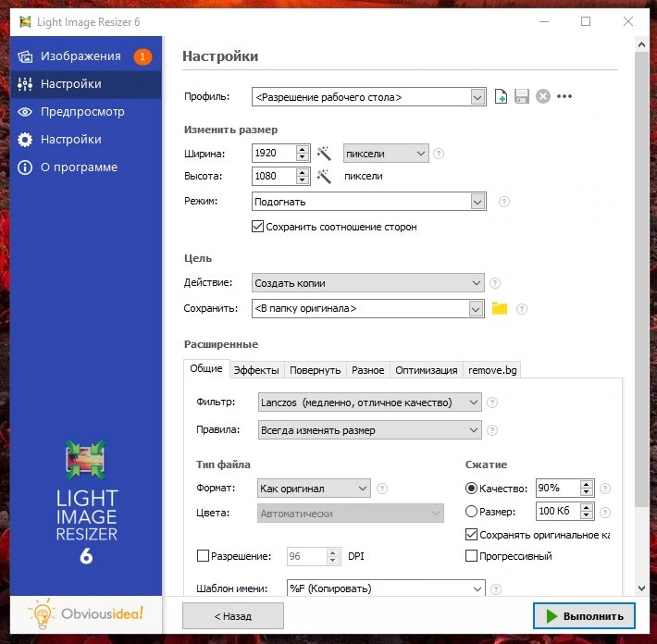Increase Качество percentage with up arrow
The width and height of the screenshot is (657, 644).
[586, 484]
